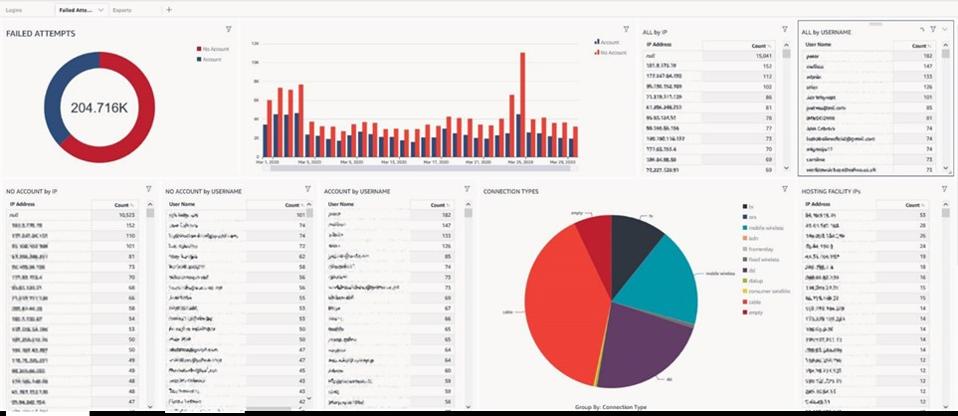Open filter on Failed Attempts donut panel
Viewport: 958px width, 416px height.
(x=228, y=29)
